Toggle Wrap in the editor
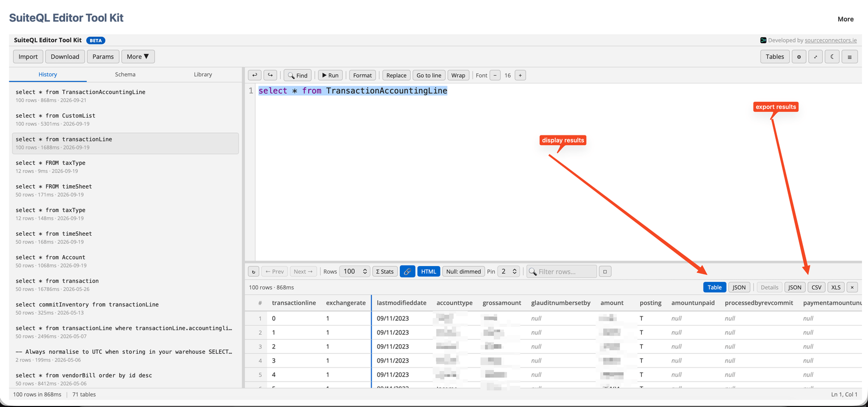868x407 pixels. click(x=458, y=75)
